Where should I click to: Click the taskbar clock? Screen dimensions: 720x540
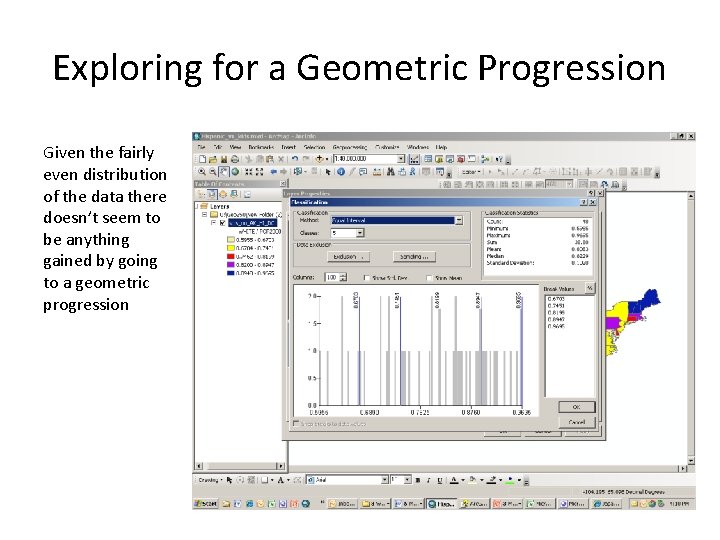(679, 504)
